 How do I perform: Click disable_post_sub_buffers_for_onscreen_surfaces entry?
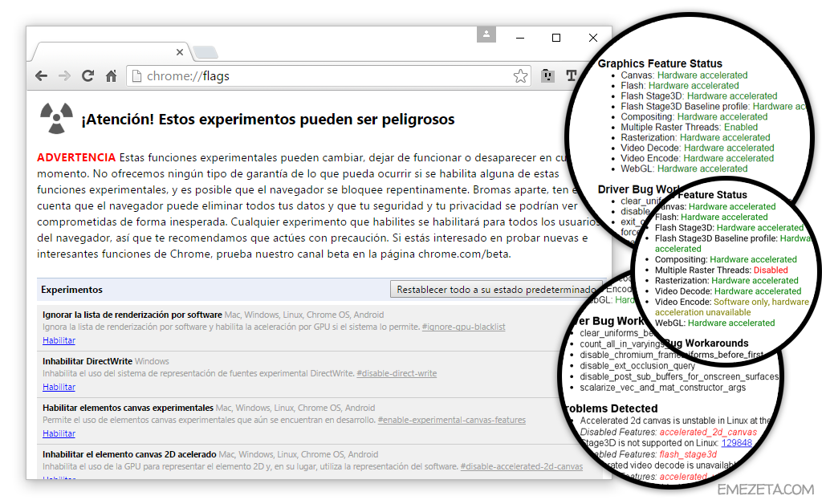click(x=679, y=376)
